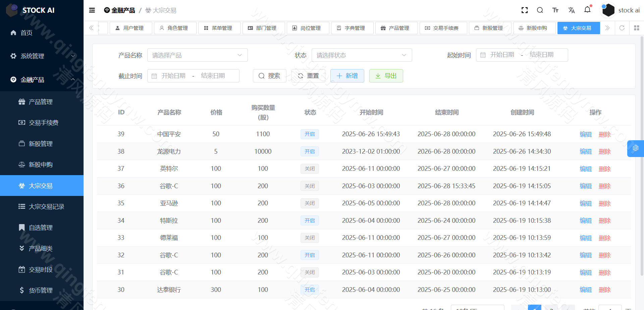The image size is (644, 310).
Task: Open the floating settings gear on the right edge
Action: (x=636, y=148)
